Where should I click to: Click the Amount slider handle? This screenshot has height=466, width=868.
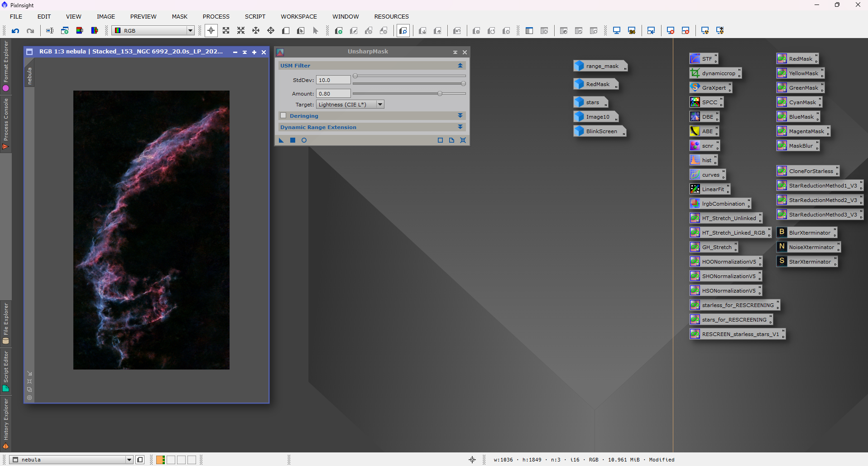(440, 94)
